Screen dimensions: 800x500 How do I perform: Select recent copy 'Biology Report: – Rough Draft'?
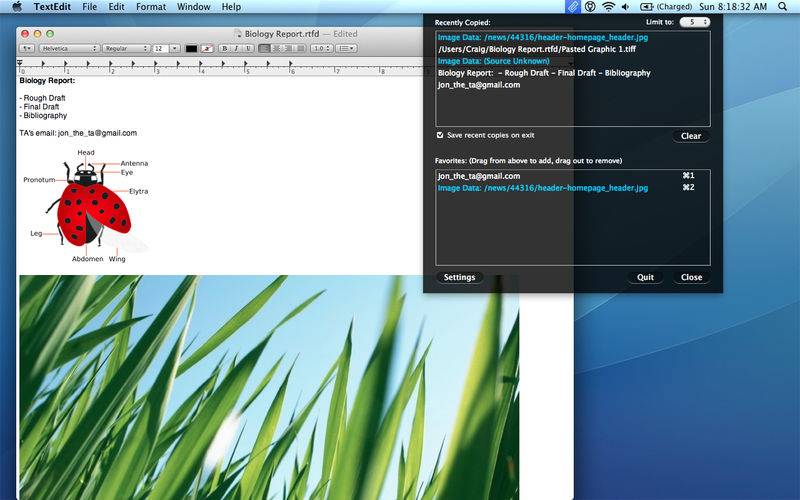pos(544,73)
